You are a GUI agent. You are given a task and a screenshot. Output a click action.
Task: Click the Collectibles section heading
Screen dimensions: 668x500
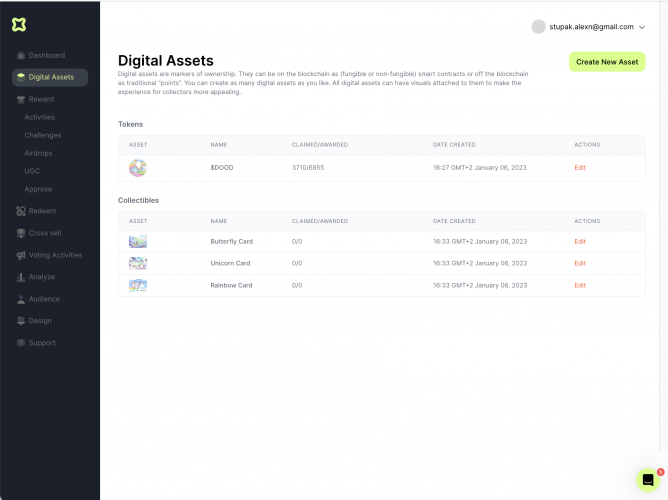click(138, 200)
